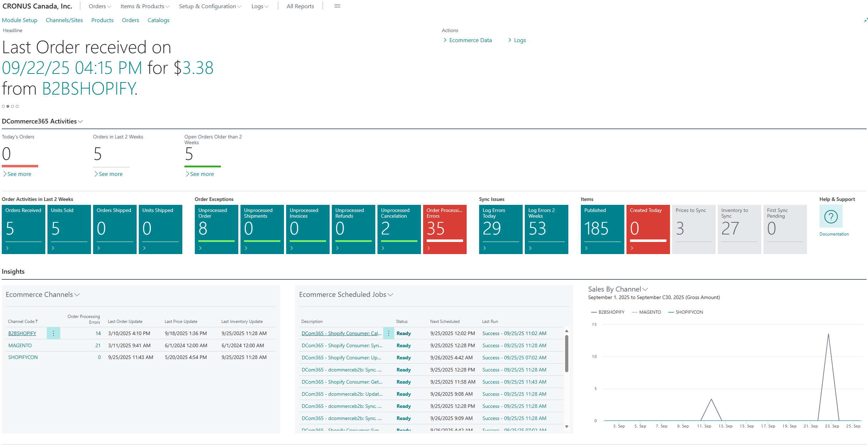Viewport: 868px width, 445px height.
Task: Click the arrow on Orders Received tile
Action: tap(7, 248)
